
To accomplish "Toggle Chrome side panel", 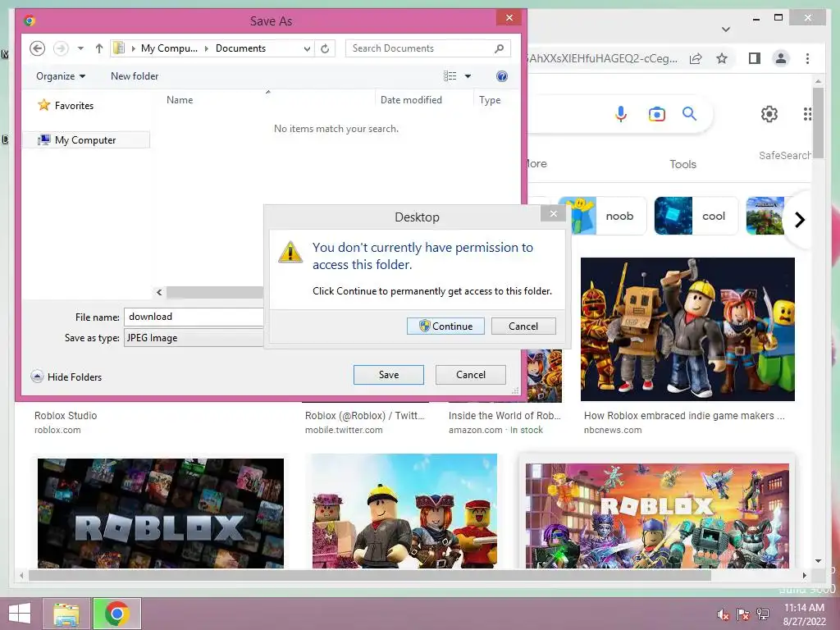I will [755, 58].
